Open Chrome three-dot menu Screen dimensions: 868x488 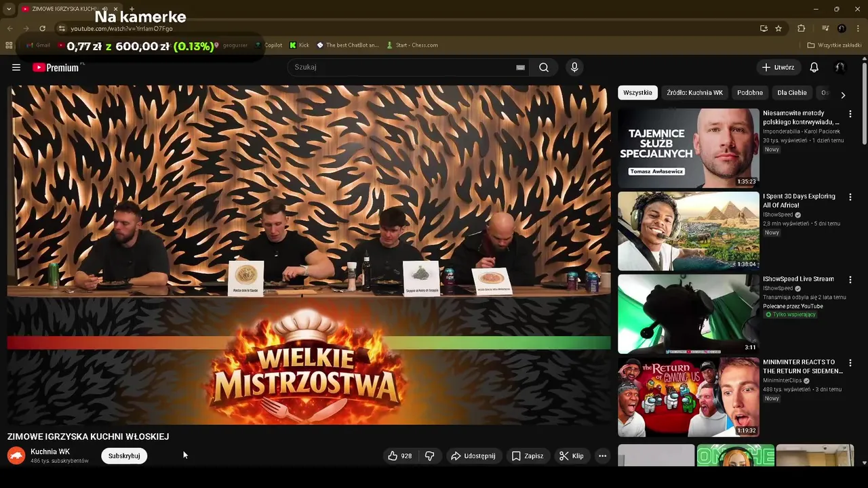coord(859,28)
